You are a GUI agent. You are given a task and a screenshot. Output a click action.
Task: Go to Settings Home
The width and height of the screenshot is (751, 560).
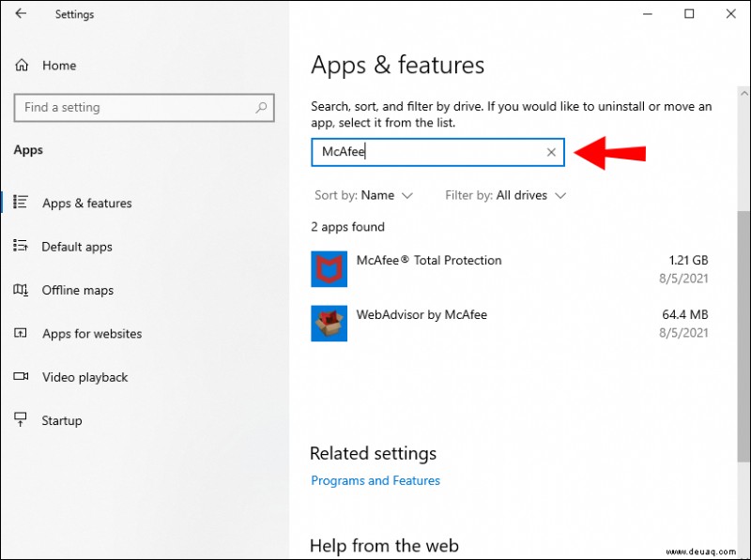point(59,65)
